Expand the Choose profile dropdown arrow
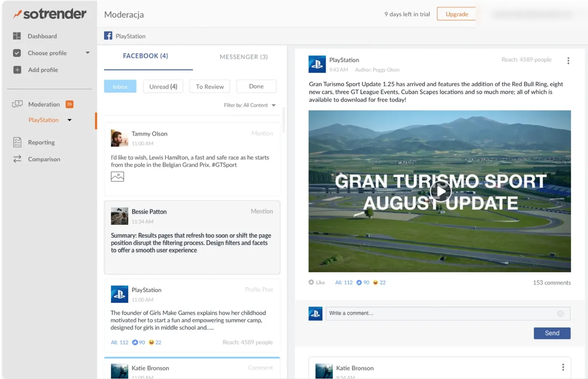Viewport: 588px width, 379px height. (87, 53)
